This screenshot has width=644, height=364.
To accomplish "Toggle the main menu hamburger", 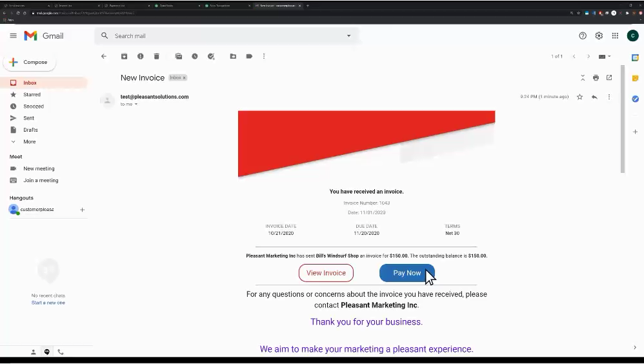I will [13, 36].
